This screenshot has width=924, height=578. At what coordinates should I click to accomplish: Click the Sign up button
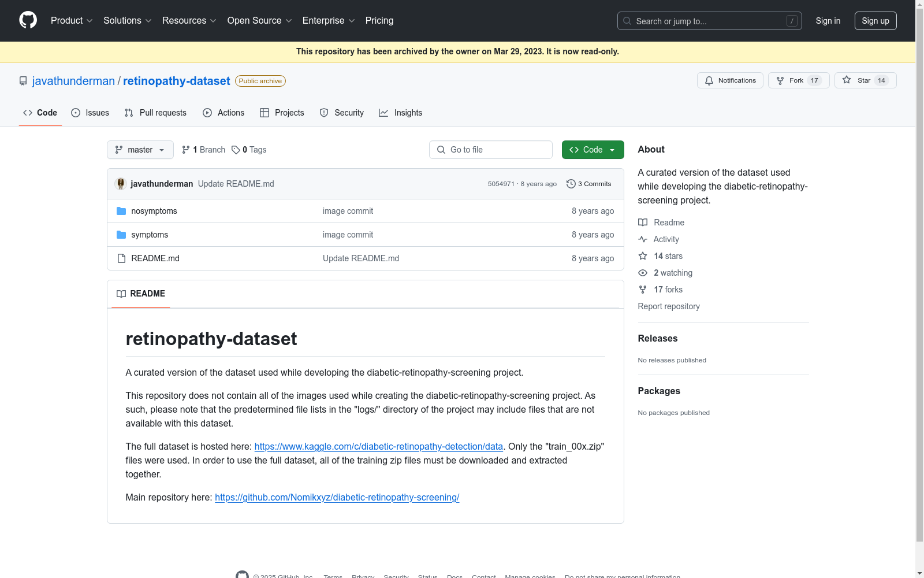point(875,21)
